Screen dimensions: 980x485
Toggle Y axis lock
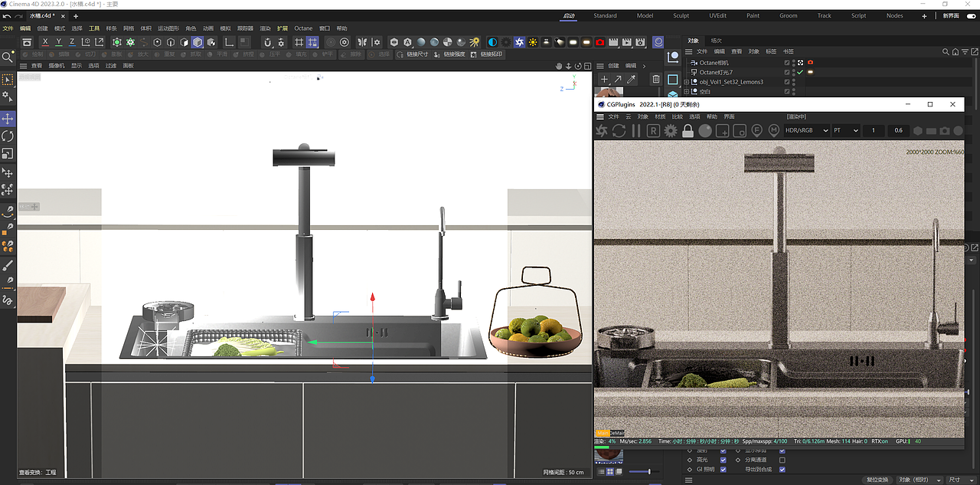[60, 42]
